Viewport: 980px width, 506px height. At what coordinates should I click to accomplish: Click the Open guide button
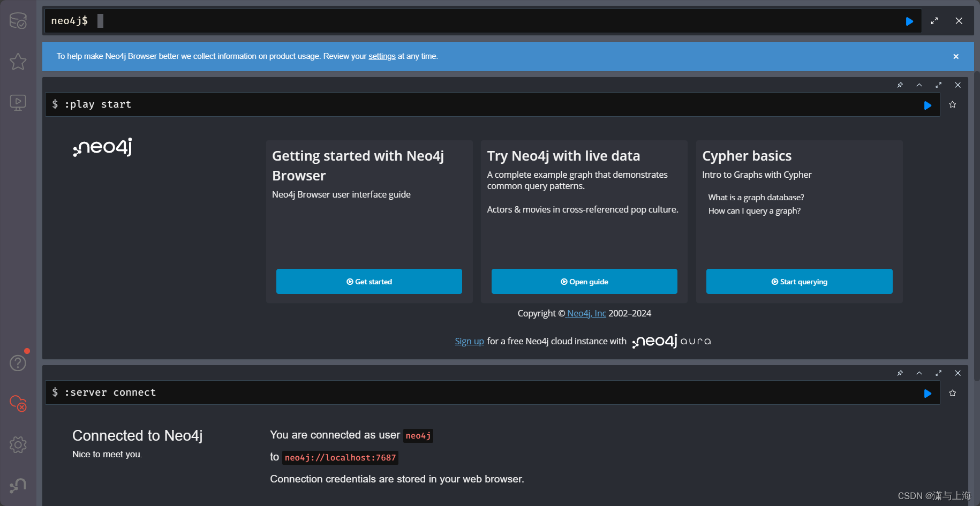point(584,282)
